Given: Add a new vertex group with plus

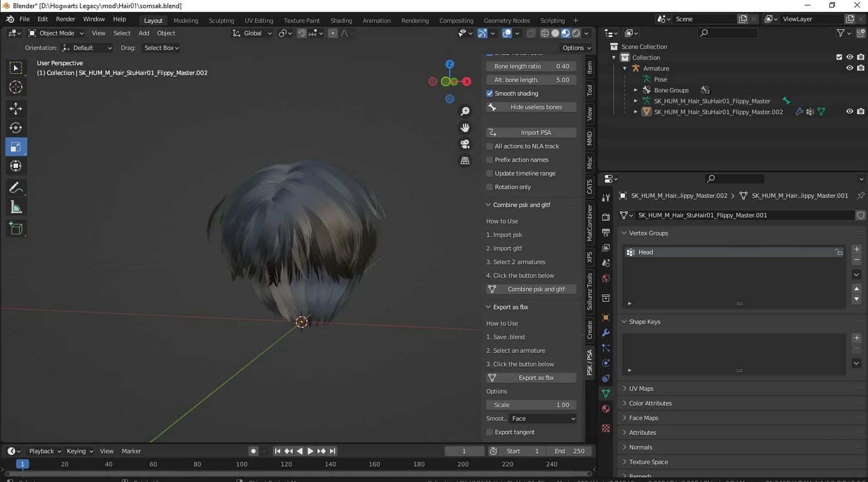Looking at the screenshot, I should coord(856,249).
